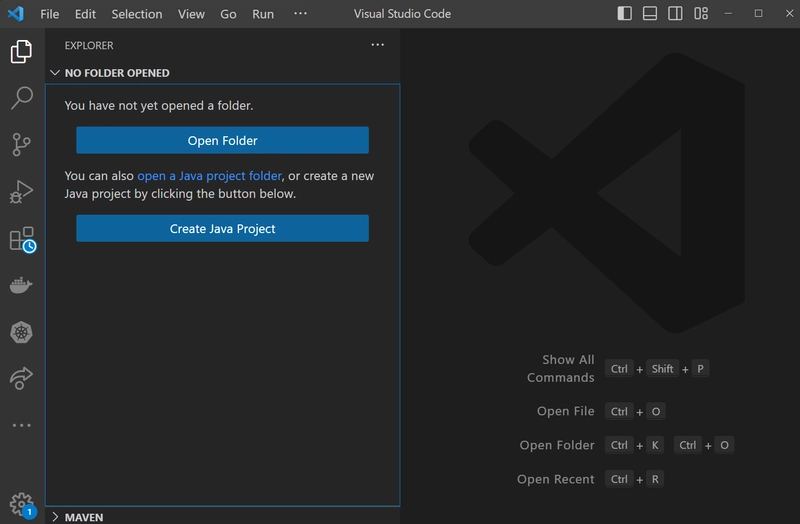This screenshot has height=524, width=800.
Task: Open the Kubernetes helm wheel icon
Action: tap(21, 333)
